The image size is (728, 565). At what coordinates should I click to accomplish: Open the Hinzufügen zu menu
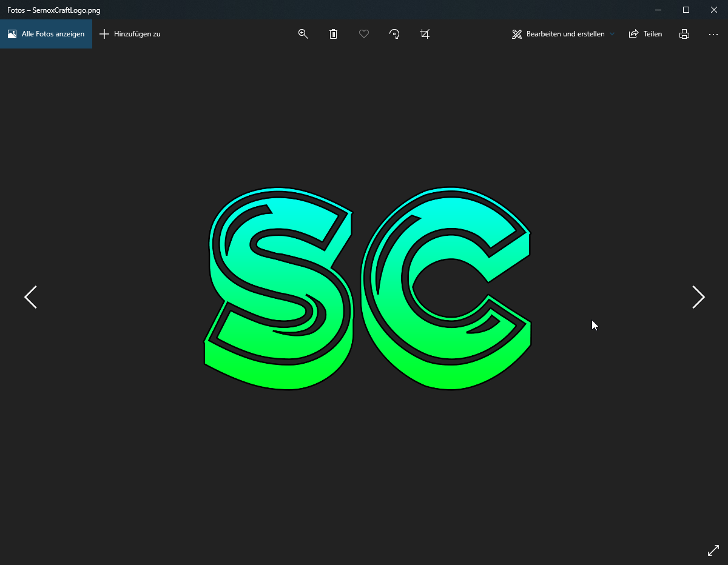(130, 34)
